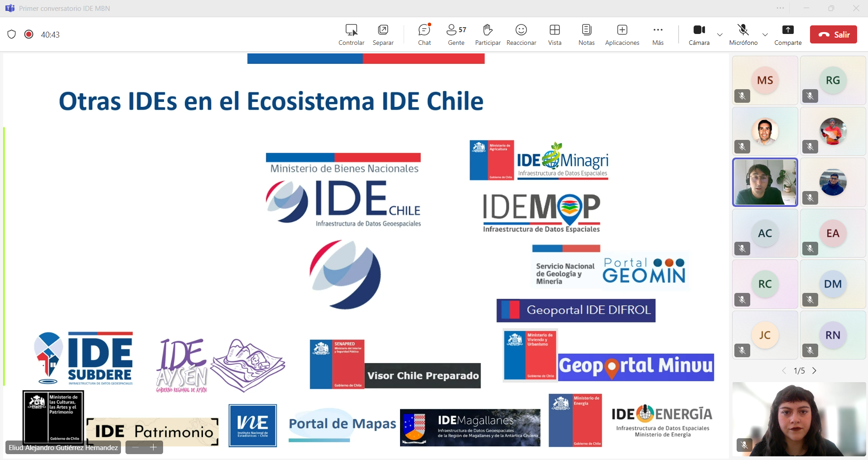
Task: Pop out the shared content with Separar
Action: click(383, 30)
